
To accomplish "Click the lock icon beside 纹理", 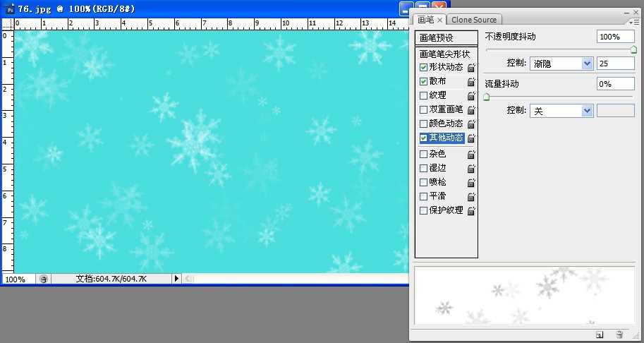I will (x=471, y=96).
